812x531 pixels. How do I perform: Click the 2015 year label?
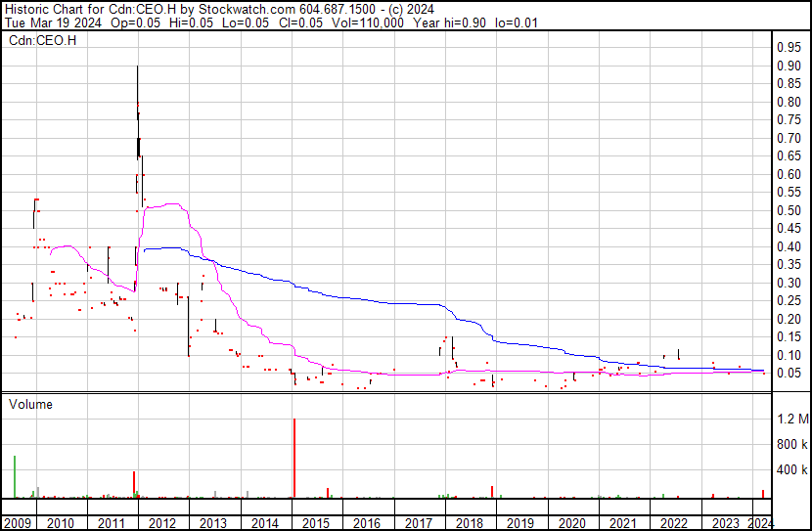point(316,523)
